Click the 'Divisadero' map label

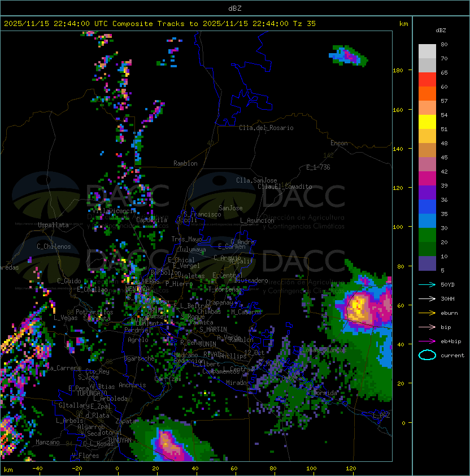pyautogui.click(x=251, y=280)
